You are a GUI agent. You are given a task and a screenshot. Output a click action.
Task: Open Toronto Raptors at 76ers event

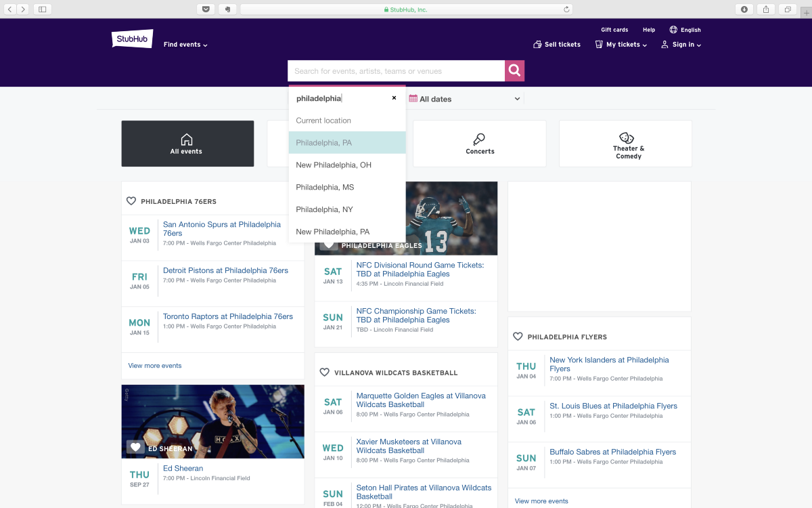pos(228,316)
